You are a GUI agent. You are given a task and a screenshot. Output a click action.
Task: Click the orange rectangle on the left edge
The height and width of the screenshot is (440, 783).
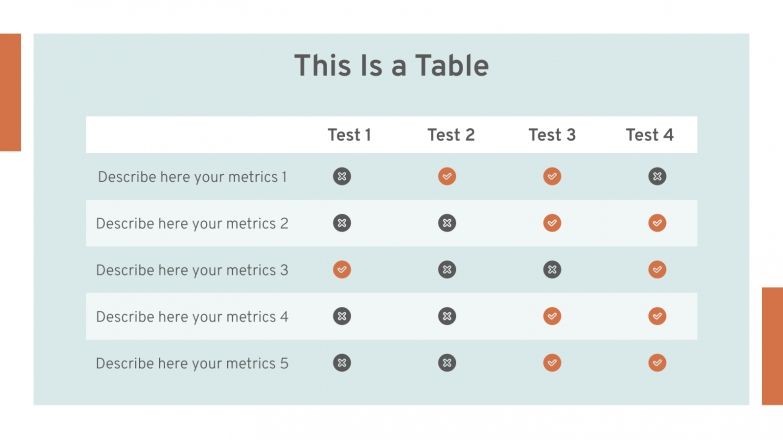(10, 92)
